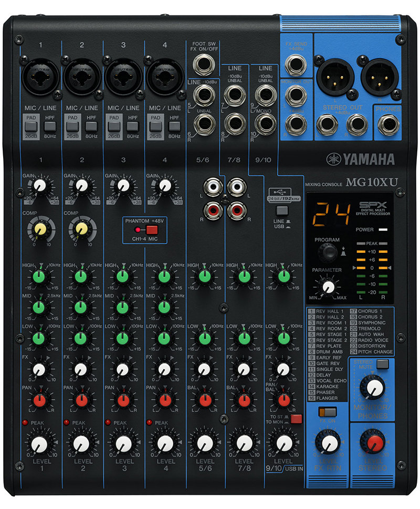
Task: Click channel 1 white FX send knob
Action: [x=39, y=369]
